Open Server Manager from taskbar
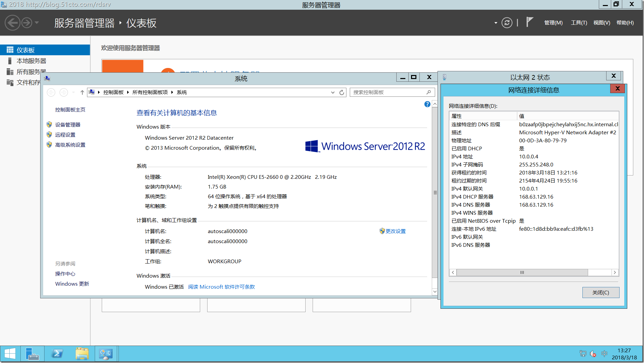644x363 pixels. (32, 354)
